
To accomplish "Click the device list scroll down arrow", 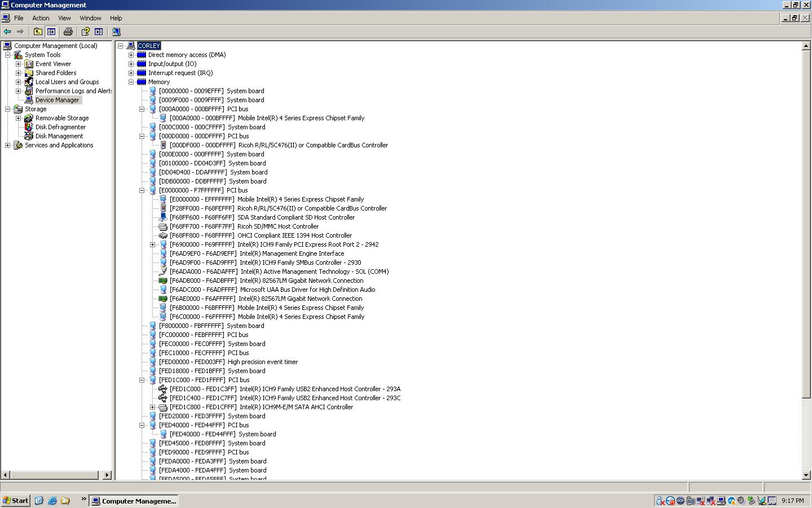I will point(806,475).
